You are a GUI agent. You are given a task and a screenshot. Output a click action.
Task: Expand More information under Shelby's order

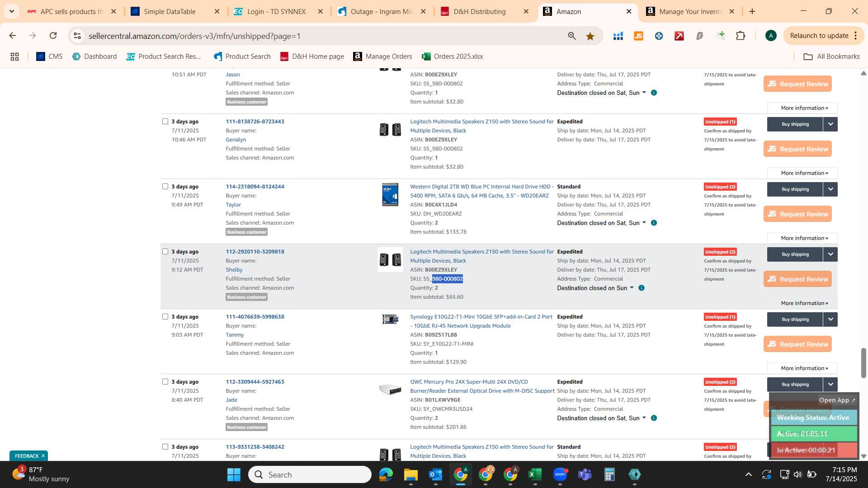802,303
